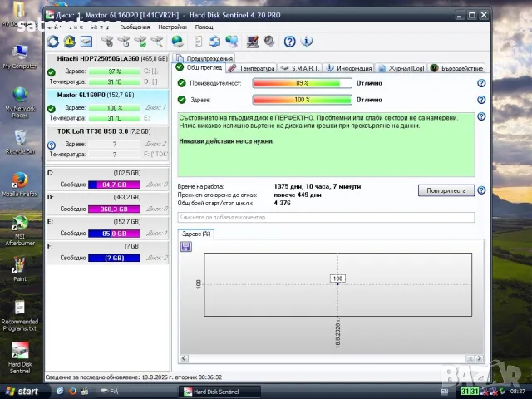Click повече 449 дни value text
This screenshot has height=399, width=532.
(298, 195)
